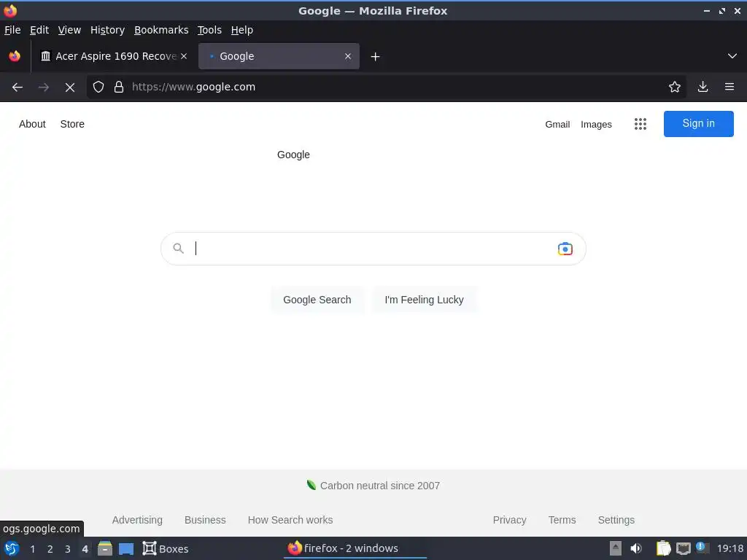
Task: Open the Downloads panel
Action: [x=703, y=87]
